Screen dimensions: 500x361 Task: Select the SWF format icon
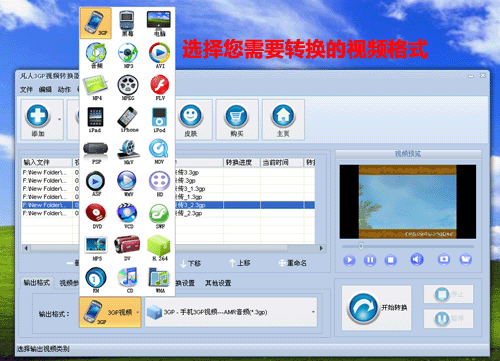coord(160,216)
